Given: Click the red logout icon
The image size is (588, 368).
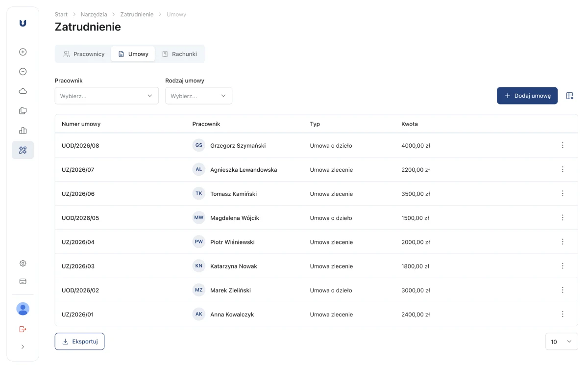Looking at the screenshot, I should click(23, 329).
